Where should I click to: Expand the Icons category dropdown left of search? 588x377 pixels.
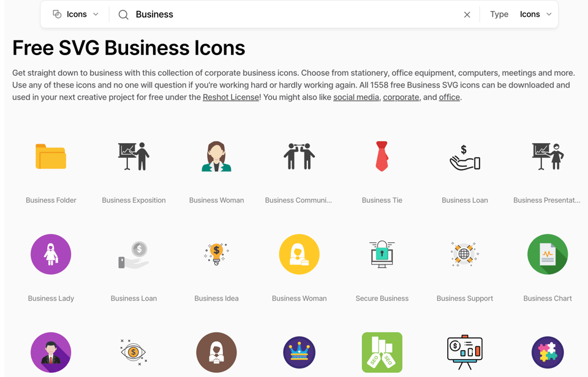coord(75,14)
